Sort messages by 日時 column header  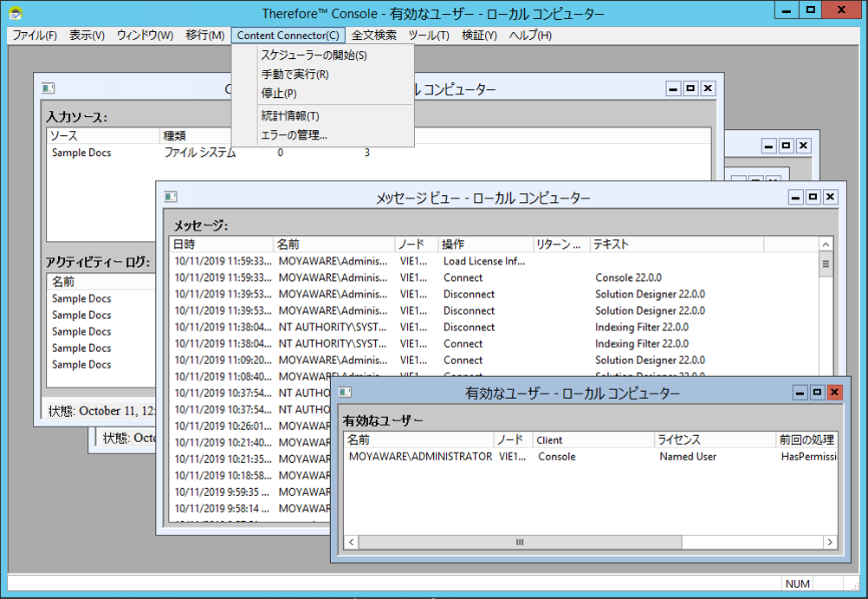(222, 244)
